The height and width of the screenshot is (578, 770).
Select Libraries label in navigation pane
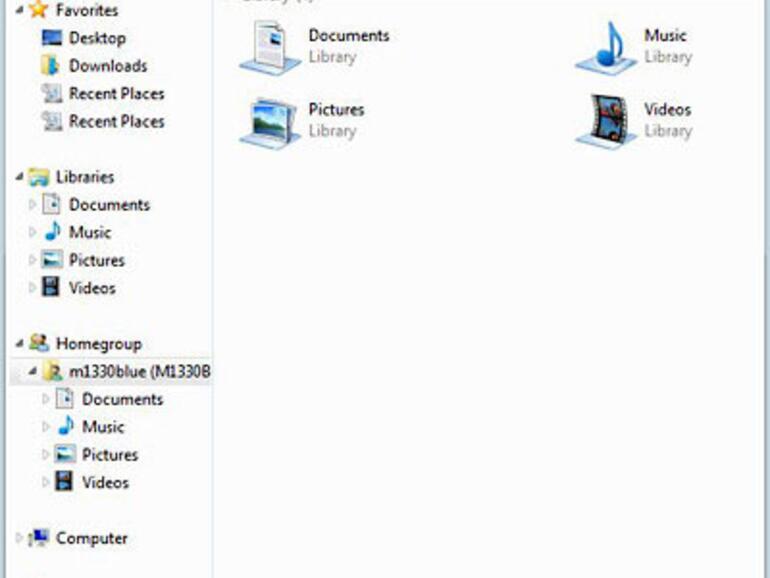point(85,177)
